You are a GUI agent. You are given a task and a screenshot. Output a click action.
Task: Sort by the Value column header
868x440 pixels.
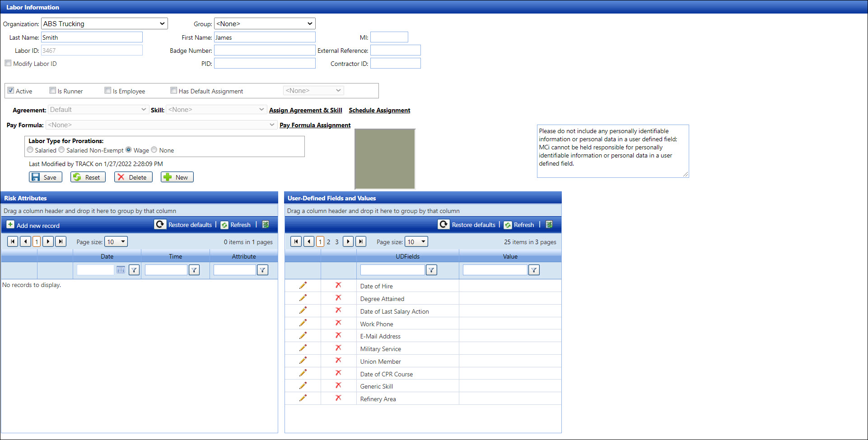pyautogui.click(x=510, y=256)
